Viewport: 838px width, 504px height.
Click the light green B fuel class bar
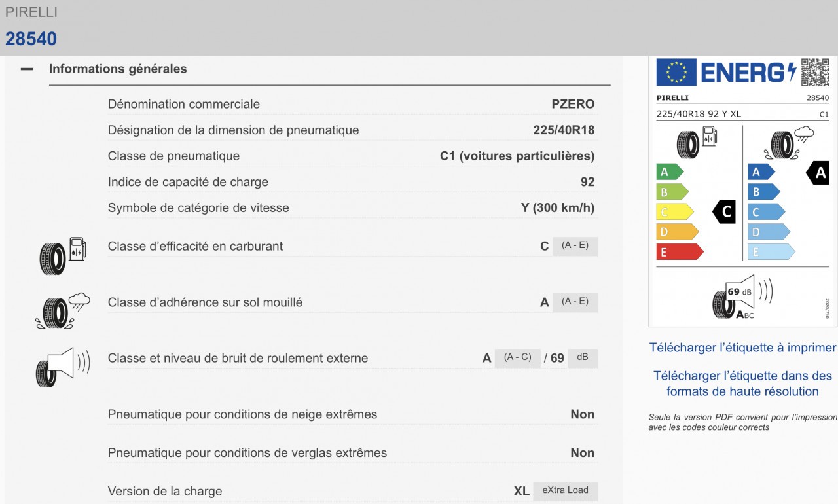coord(672,192)
